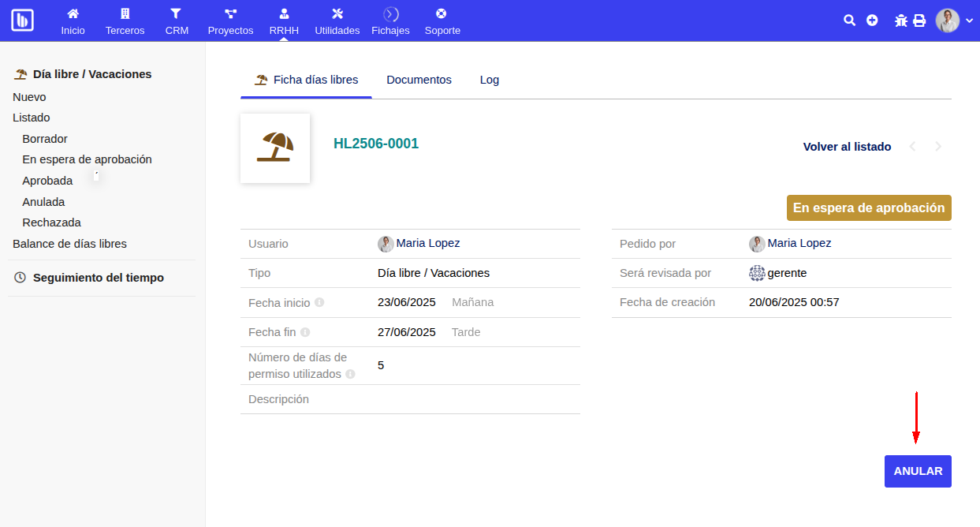
Task: Select En espera de aprobación sidebar filter
Action: (87, 159)
